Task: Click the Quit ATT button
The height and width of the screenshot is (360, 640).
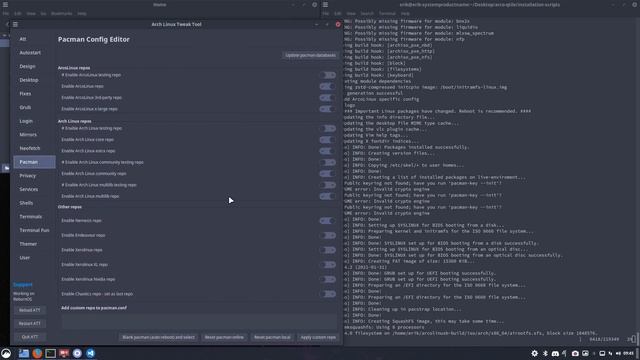Action: (29, 337)
